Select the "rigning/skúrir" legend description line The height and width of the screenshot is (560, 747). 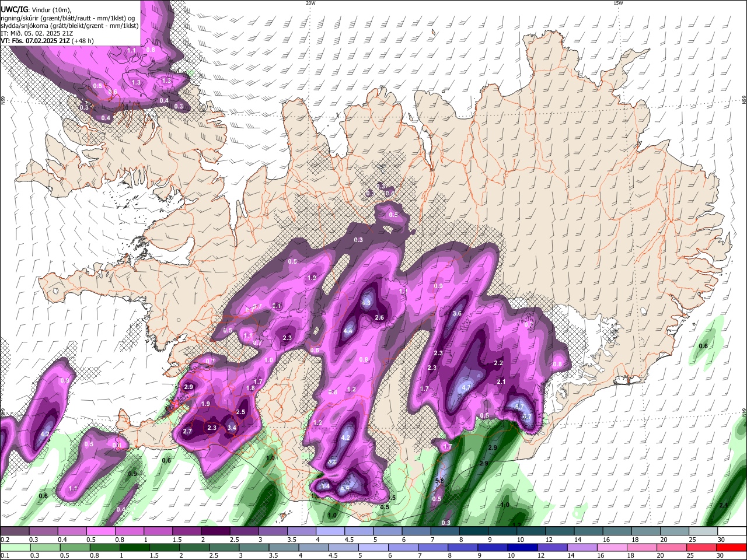pyautogui.click(x=67, y=18)
